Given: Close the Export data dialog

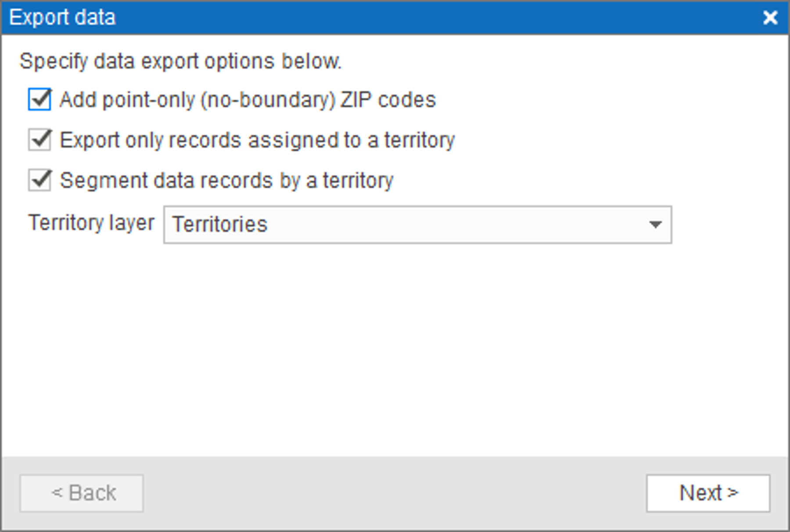Looking at the screenshot, I should (x=770, y=18).
